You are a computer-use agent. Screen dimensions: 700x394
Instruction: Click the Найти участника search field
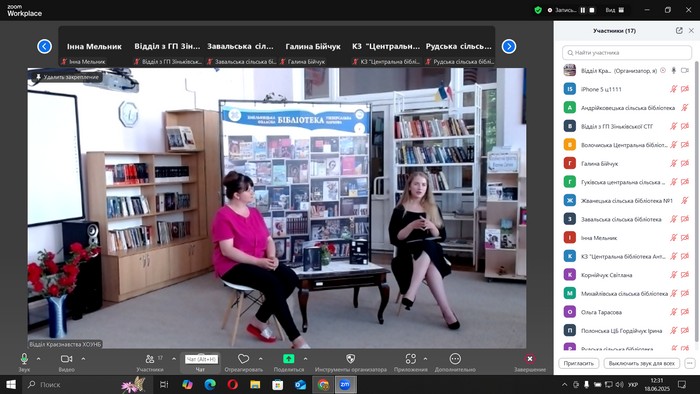pyautogui.click(x=627, y=53)
